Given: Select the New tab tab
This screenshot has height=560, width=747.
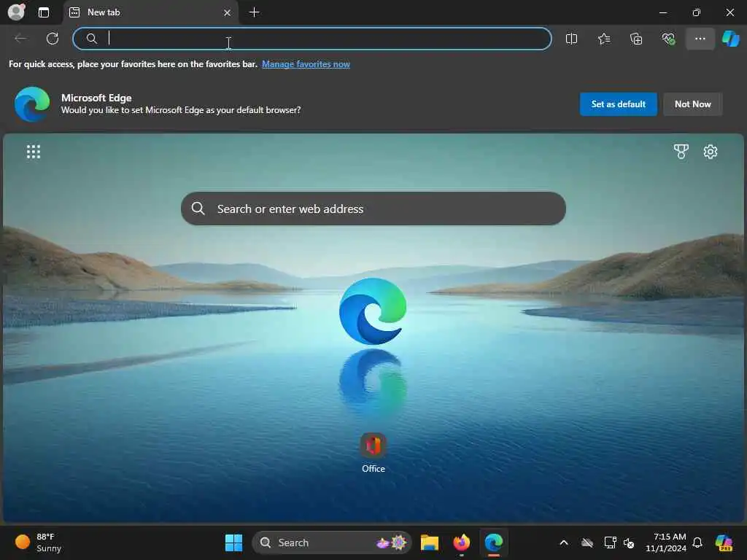Looking at the screenshot, I should coord(150,13).
